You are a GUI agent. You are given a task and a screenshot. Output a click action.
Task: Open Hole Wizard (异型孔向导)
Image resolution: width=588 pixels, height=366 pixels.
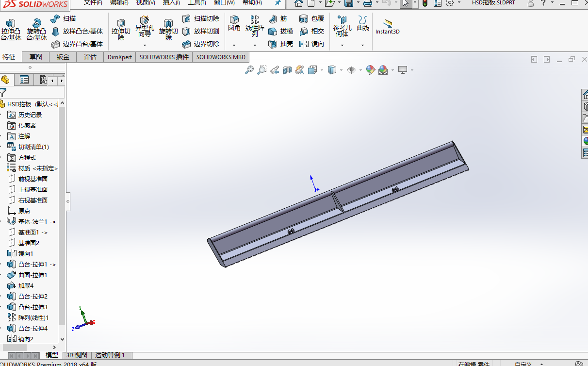point(145,27)
